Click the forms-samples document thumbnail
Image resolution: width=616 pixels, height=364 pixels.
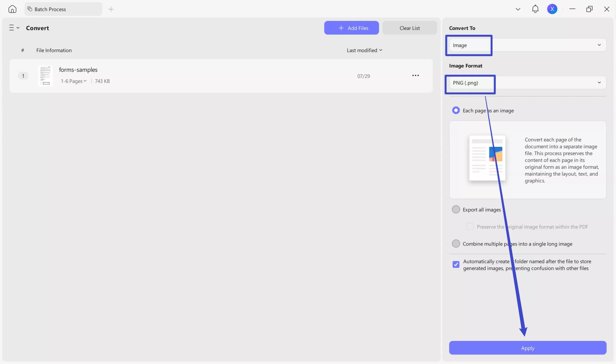pos(45,75)
